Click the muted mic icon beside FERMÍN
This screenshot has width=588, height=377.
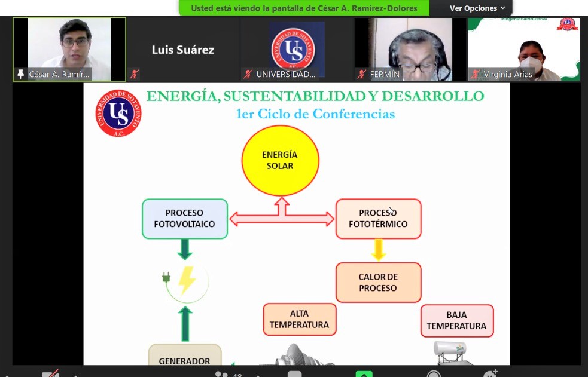pos(361,74)
